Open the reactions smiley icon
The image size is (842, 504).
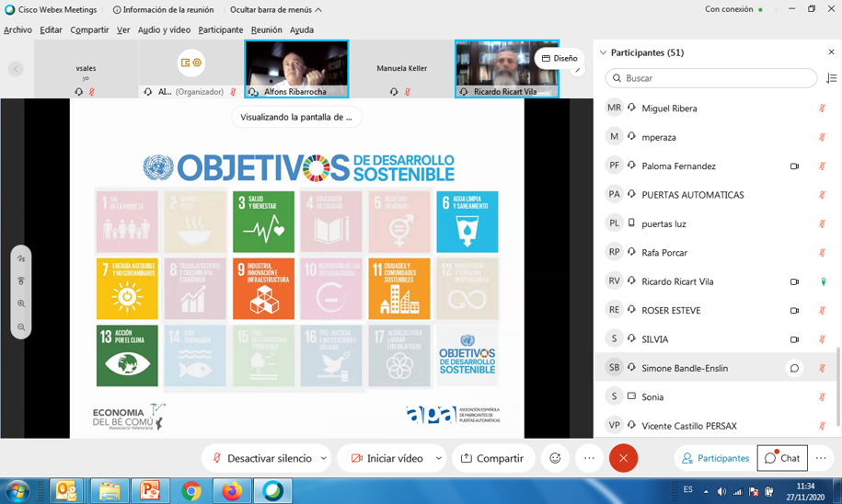[x=555, y=458]
